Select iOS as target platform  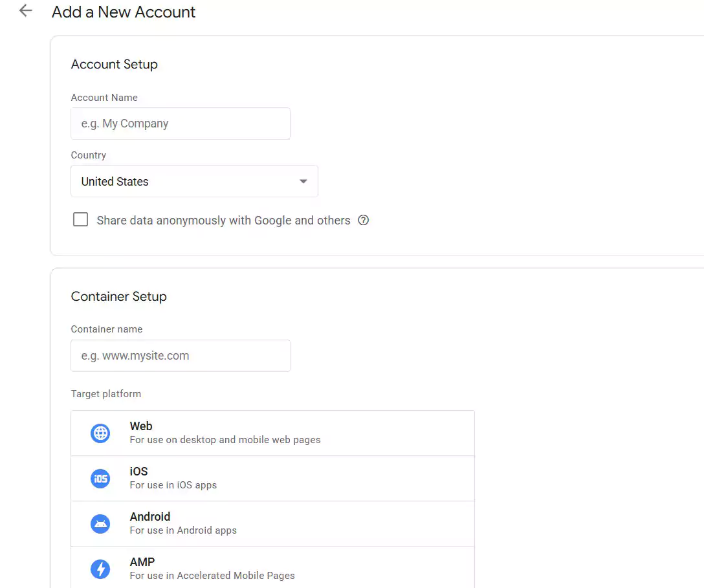(272, 479)
